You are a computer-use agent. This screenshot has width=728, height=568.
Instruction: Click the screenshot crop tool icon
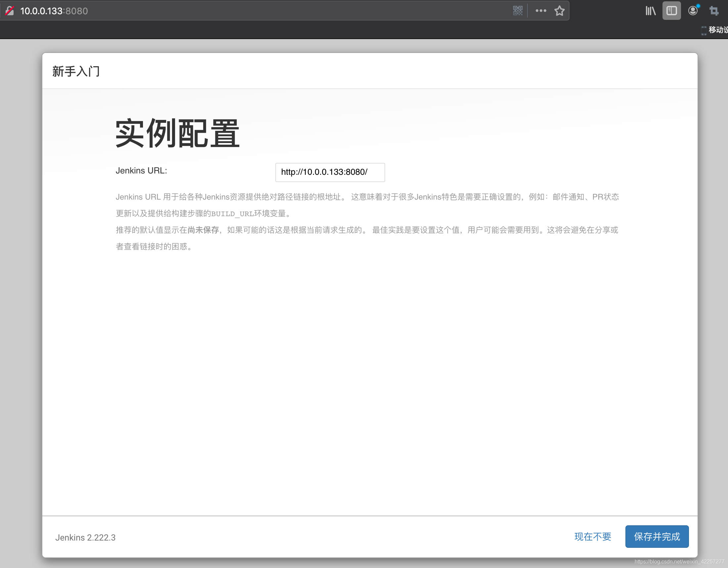714,11
